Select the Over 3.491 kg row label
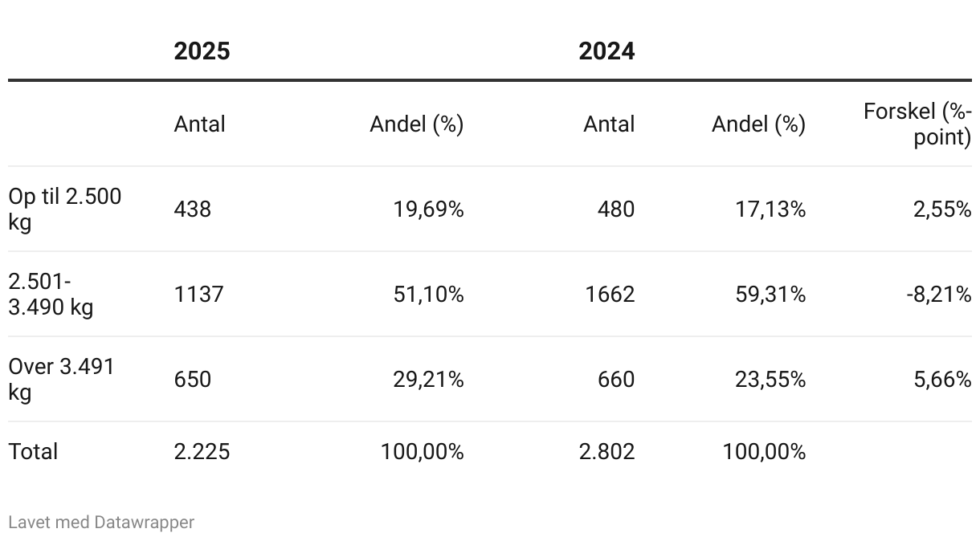This screenshot has height=541, width=980. coord(62,379)
